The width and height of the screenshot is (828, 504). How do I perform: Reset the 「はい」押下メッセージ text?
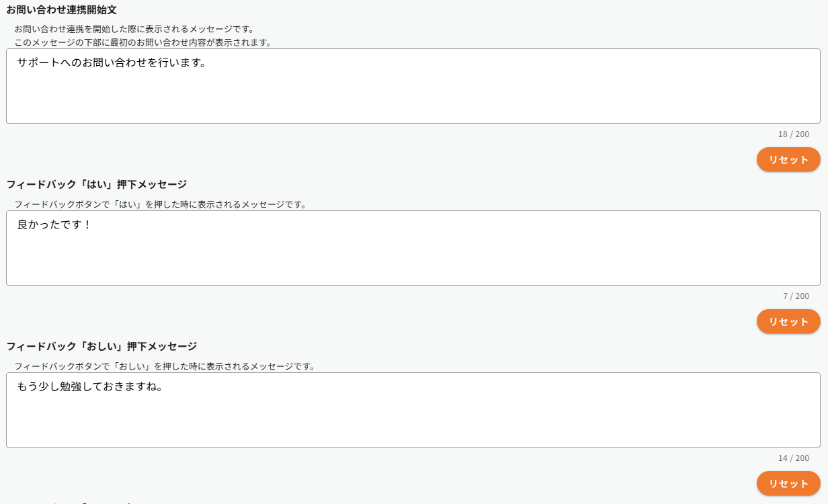(788, 322)
